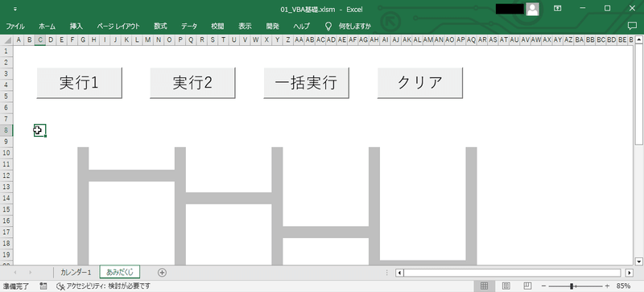The width and height of the screenshot is (644, 292).
Task: Click the macro recording status bar icon
Action: coord(43,286)
